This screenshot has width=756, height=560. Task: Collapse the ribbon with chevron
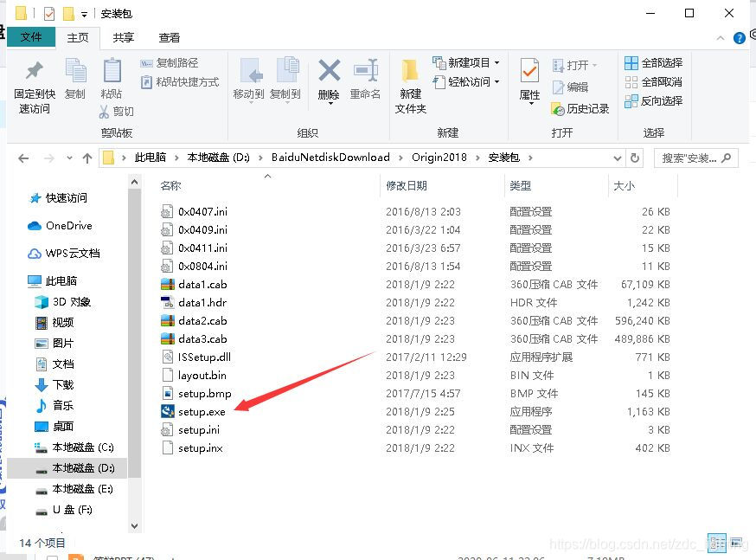click(x=721, y=38)
